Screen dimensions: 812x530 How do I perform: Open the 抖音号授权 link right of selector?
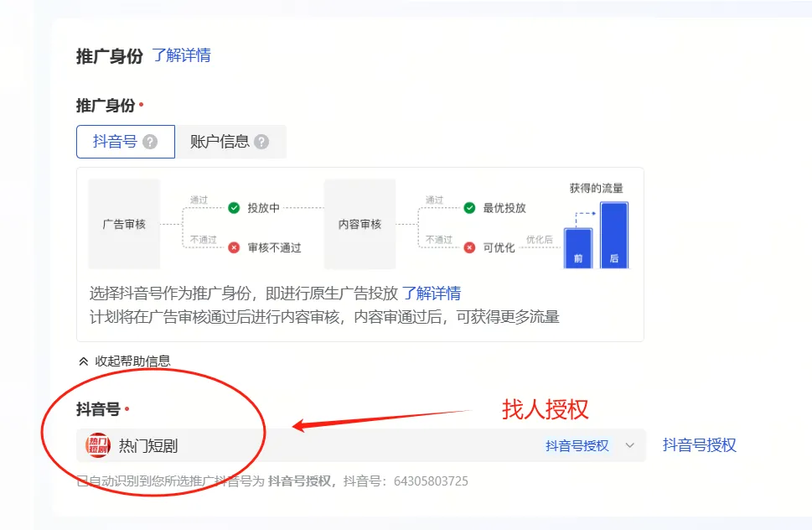point(699,445)
